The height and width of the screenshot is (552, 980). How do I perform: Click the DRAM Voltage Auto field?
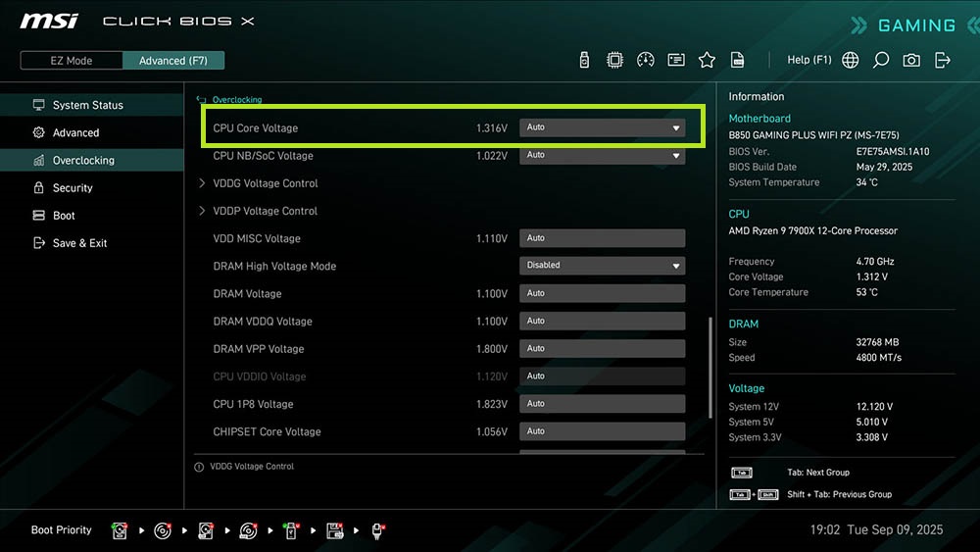tap(602, 293)
